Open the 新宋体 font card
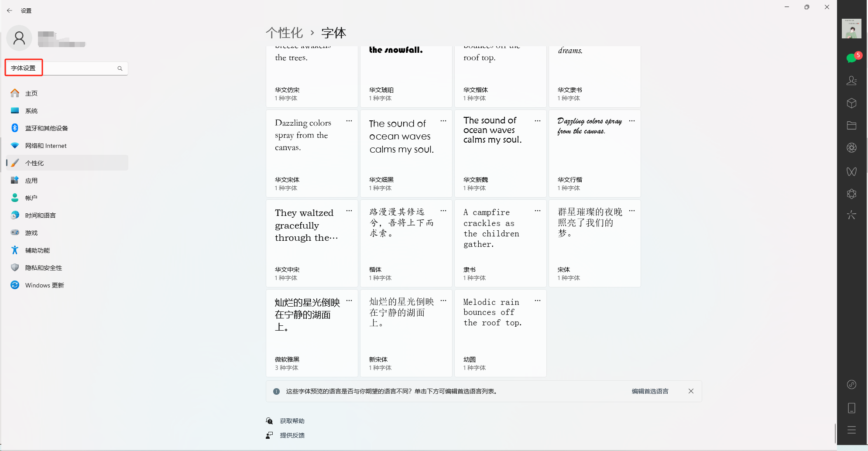Viewport: 868px width, 451px height. (406, 333)
